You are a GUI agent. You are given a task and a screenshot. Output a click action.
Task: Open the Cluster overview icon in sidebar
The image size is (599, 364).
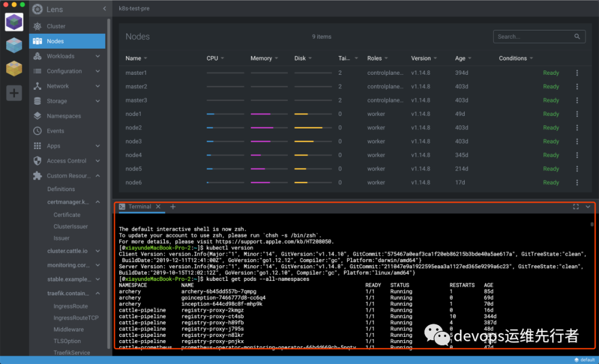coord(38,27)
